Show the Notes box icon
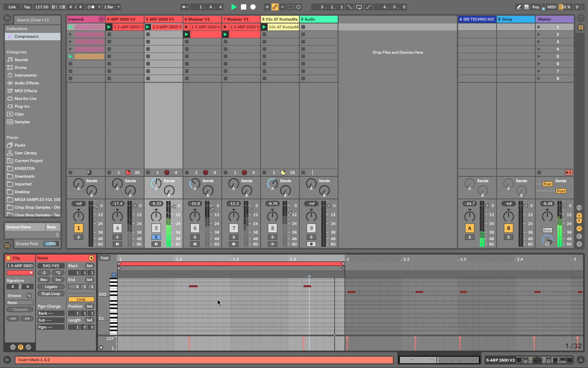The width and height of the screenshot is (588, 368). [x=20, y=347]
